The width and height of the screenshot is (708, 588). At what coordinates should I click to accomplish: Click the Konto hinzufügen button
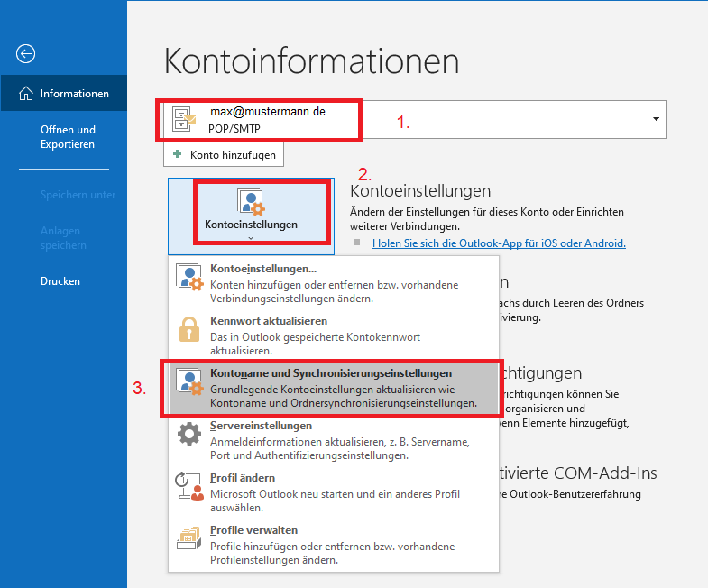pyautogui.click(x=224, y=155)
